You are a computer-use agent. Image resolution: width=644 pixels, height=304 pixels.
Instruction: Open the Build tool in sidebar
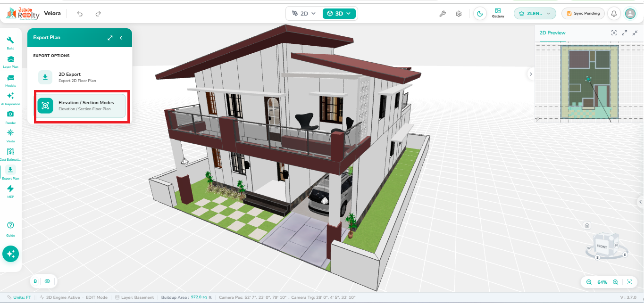click(10, 43)
